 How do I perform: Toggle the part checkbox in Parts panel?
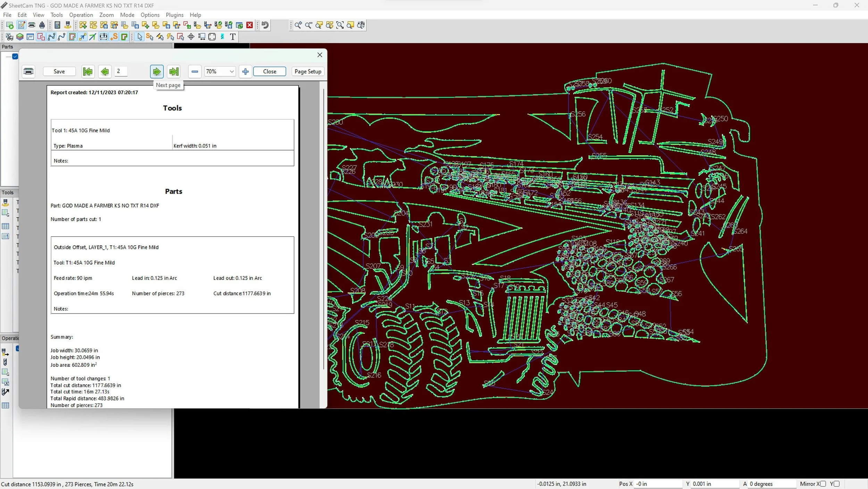[x=15, y=56]
